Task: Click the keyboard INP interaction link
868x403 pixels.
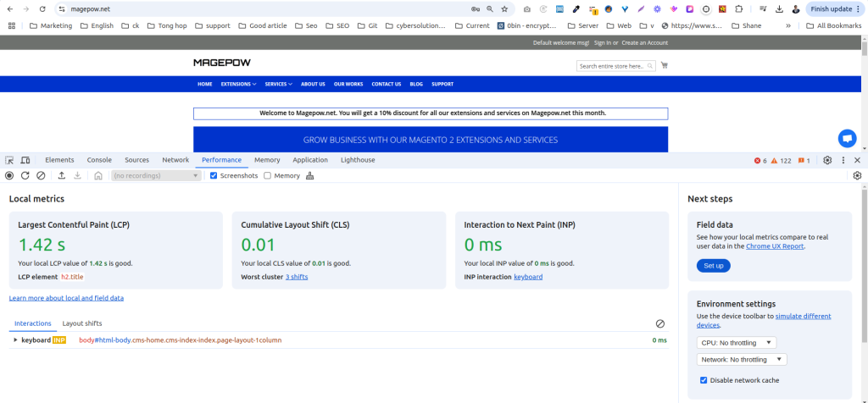Action: click(528, 277)
